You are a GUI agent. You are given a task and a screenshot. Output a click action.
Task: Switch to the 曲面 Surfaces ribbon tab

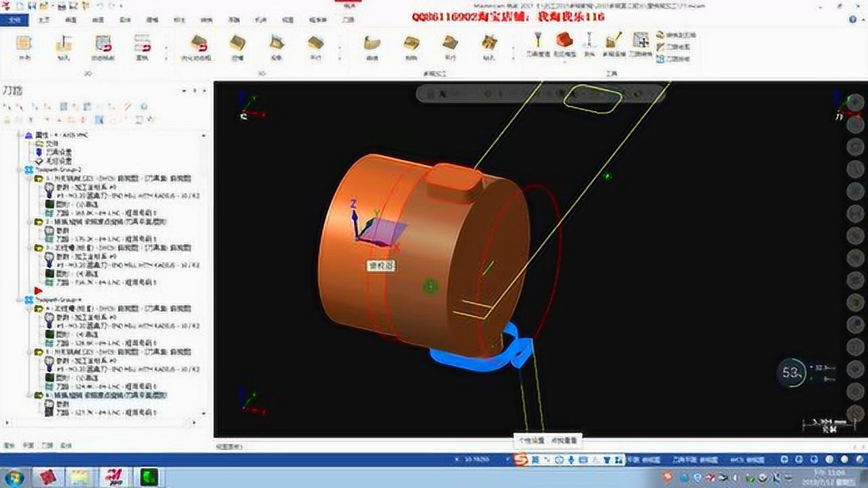coord(98,20)
